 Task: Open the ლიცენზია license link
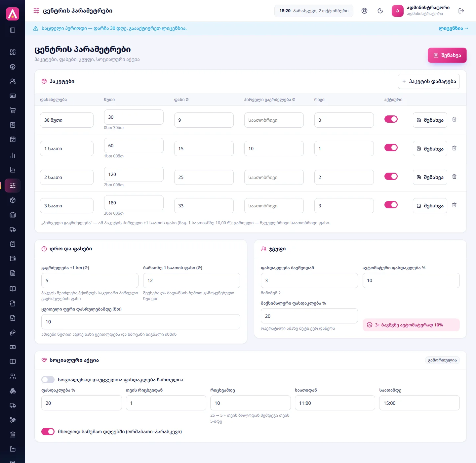453,28
